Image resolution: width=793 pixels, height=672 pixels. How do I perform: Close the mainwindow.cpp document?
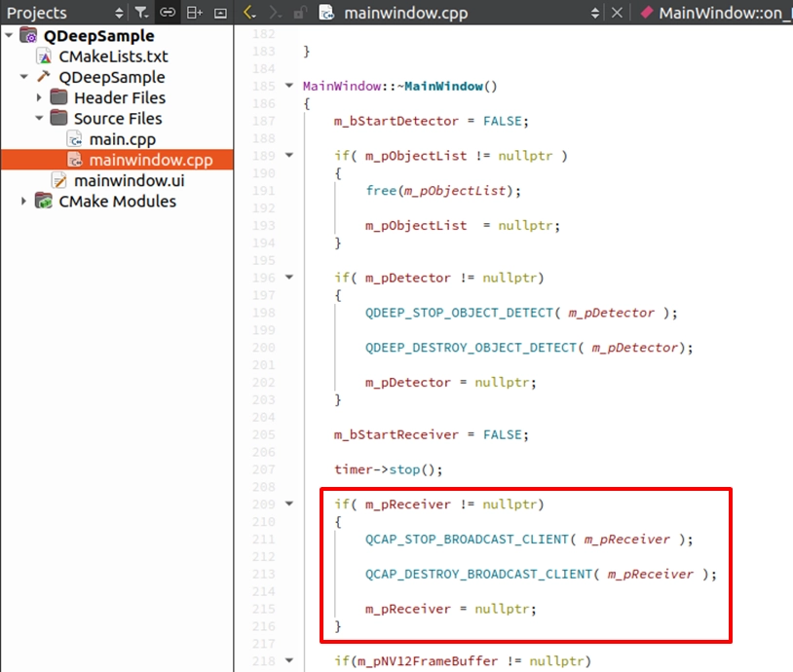pos(617,13)
